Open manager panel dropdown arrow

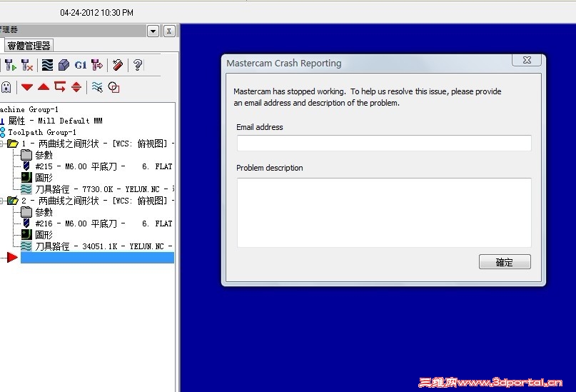tap(153, 31)
